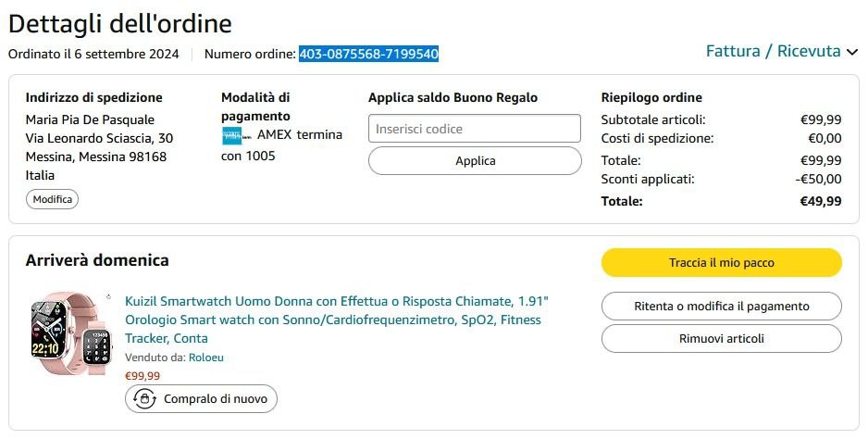Click the bold €49,99 final total
Screen dimensions: 868x439
pos(821,201)
